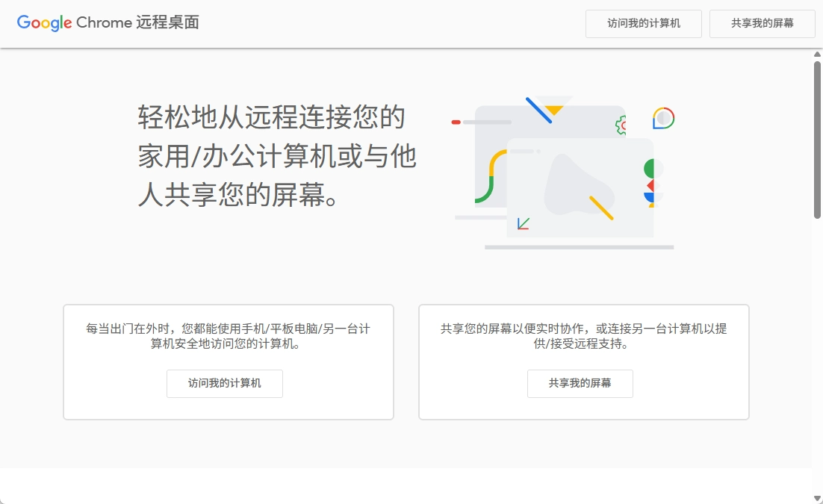Click the text 每当出门在外时 in the left card

[x=128, y=329]
